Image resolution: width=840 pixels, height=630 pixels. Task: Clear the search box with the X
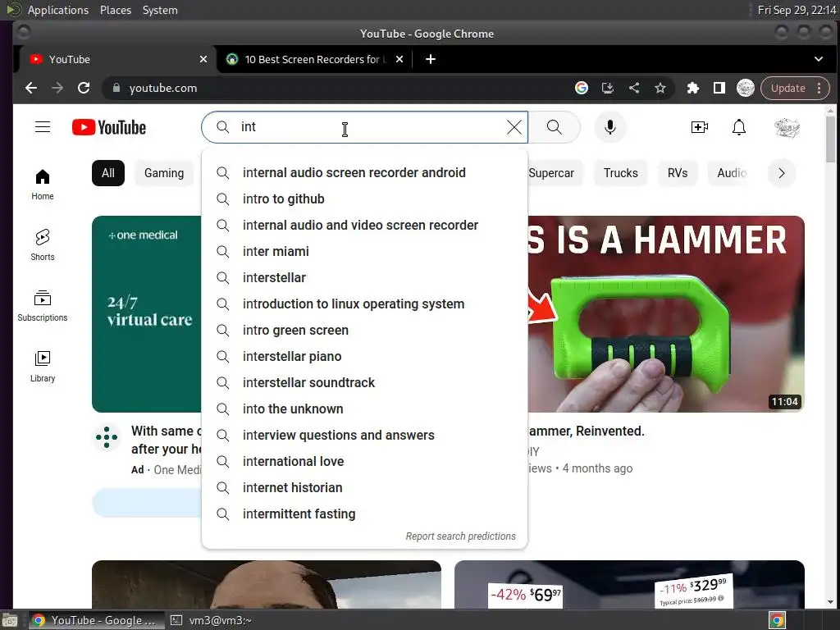pyautogui.click(x=514, y=127)
